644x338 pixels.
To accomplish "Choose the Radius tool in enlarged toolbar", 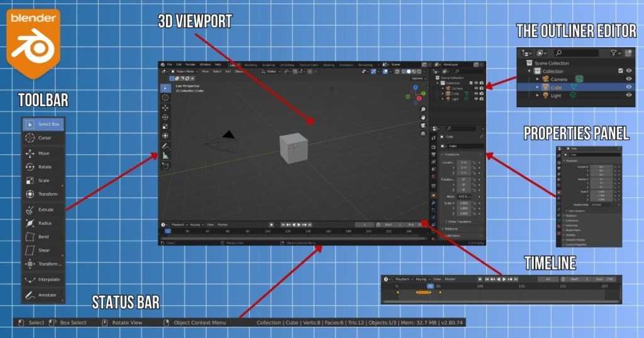I will (x=43, y=223).
